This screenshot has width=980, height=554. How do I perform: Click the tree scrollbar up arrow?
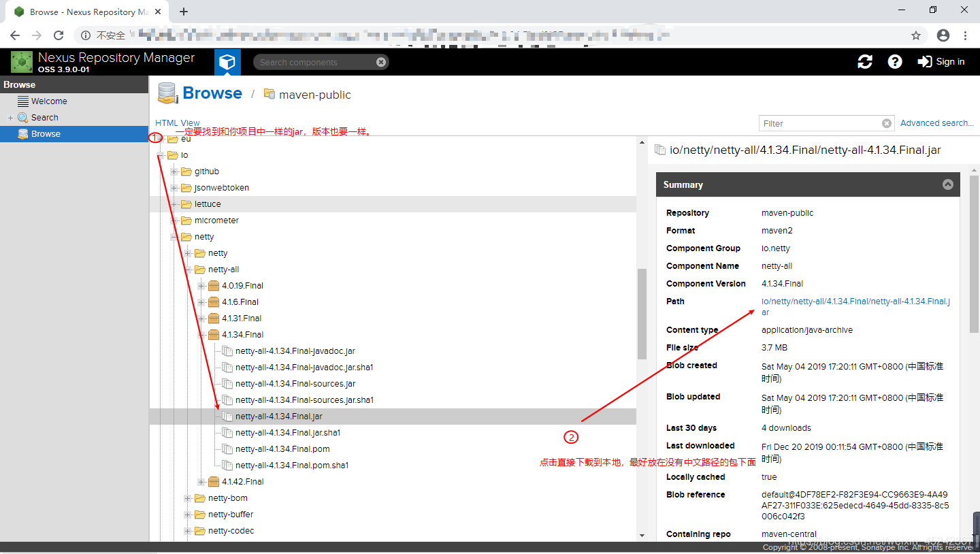[x=642, y=142]
